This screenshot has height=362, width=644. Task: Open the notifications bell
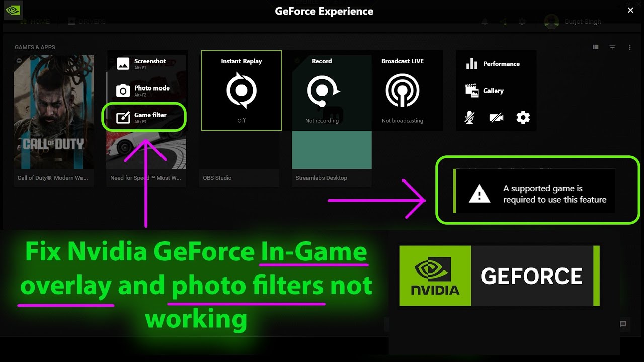[485, 22]
